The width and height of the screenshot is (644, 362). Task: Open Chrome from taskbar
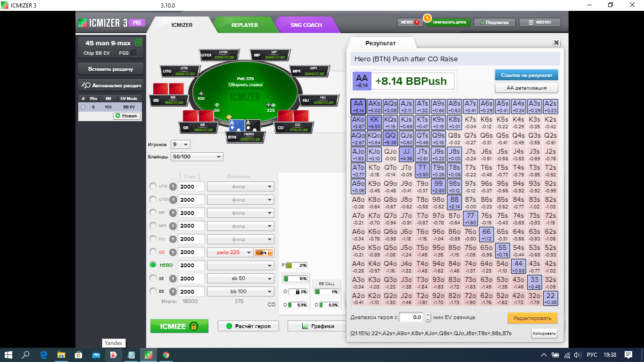[x=166, y=355]
